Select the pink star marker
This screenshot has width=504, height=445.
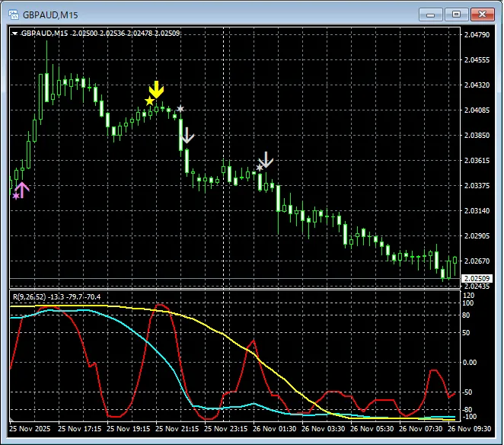click(16, 196)
